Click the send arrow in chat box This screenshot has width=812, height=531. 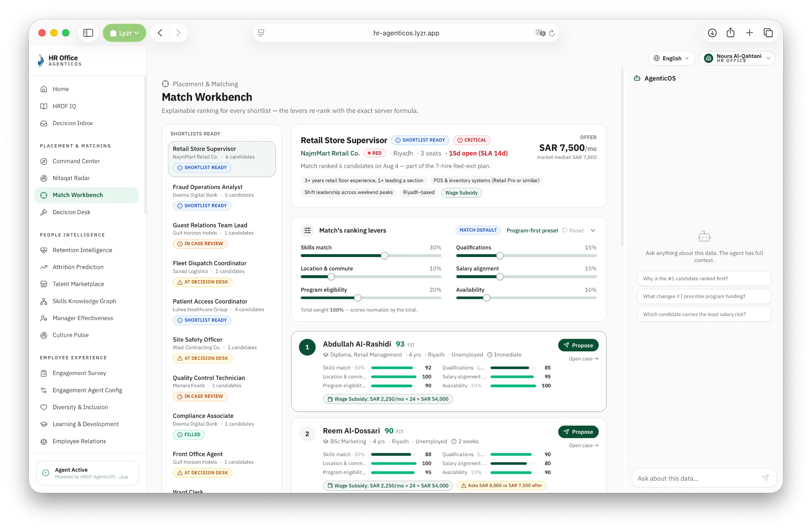765,478
